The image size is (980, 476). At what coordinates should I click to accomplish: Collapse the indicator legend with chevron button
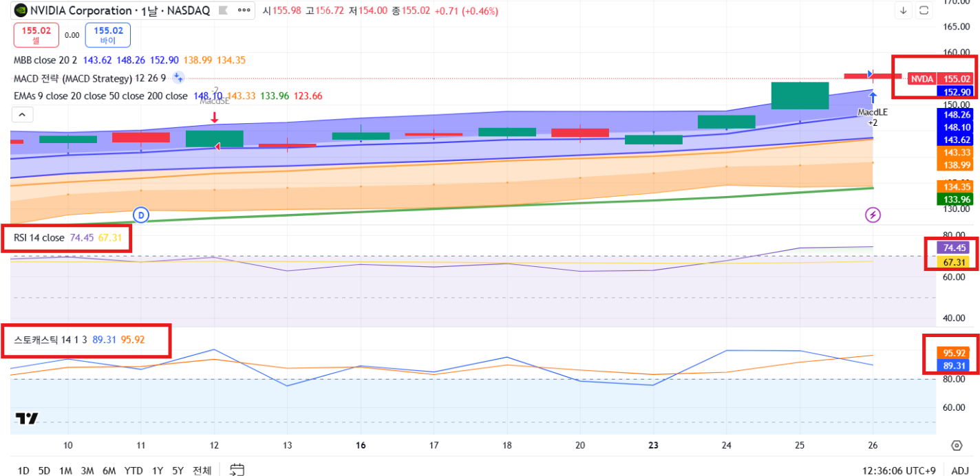pyautogui.click(x=22, y=115)
